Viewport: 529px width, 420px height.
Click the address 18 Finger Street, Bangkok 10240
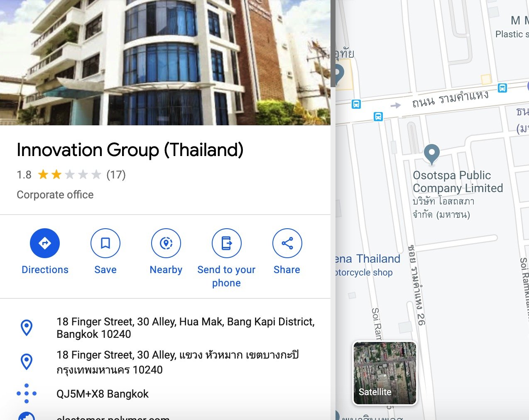tap(186, 328)
